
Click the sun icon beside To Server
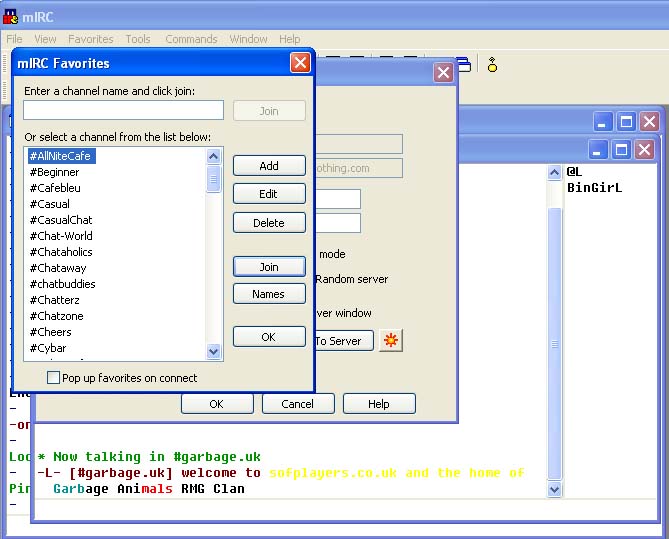(391, 340)
